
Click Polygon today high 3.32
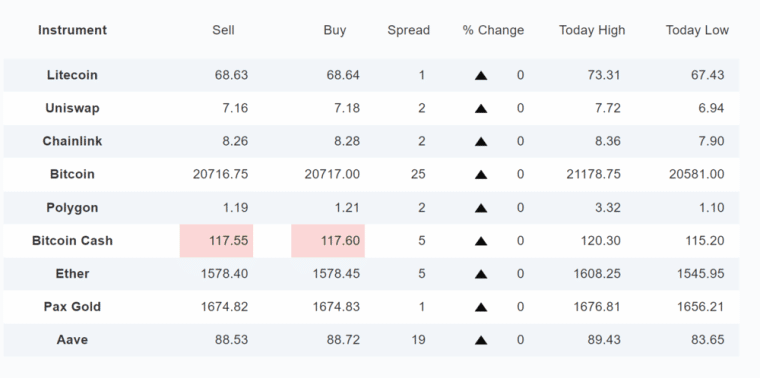coord(608,207)
